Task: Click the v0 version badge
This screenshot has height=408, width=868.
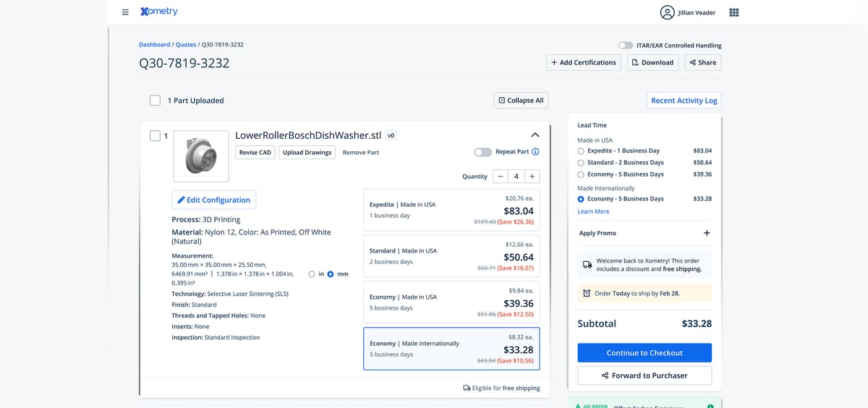Action: coord(391,135)
